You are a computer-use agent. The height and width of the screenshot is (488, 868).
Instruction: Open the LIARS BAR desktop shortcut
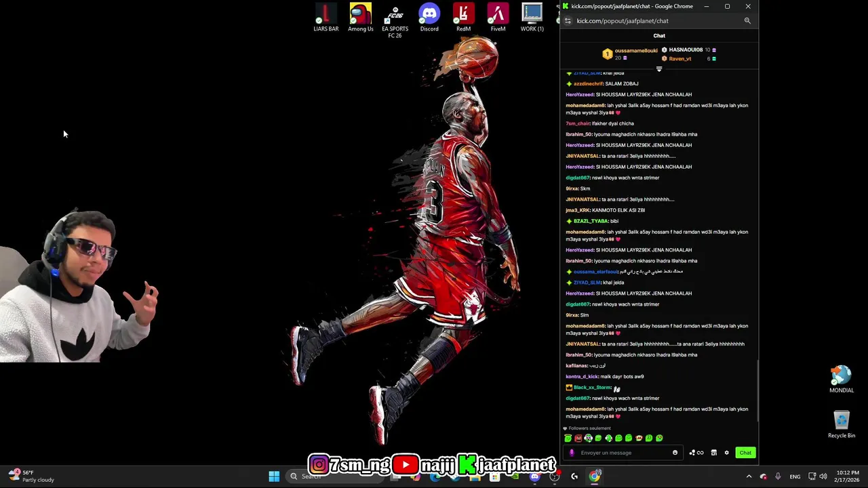(x=326, y=18)
